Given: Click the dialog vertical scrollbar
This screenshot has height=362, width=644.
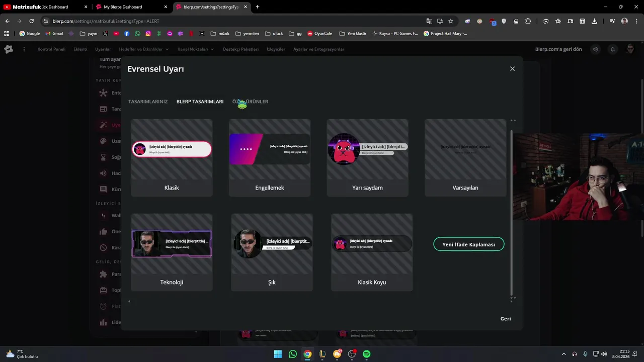Looking at the screenshot, I should pos(512,213).
